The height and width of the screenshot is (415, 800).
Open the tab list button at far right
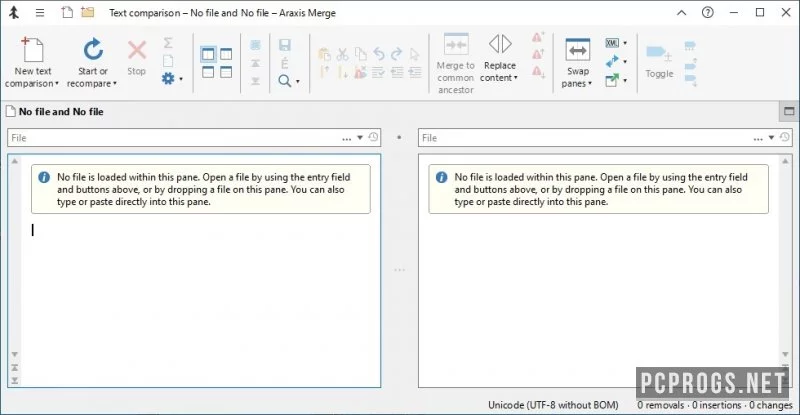[x=789, y=111]
